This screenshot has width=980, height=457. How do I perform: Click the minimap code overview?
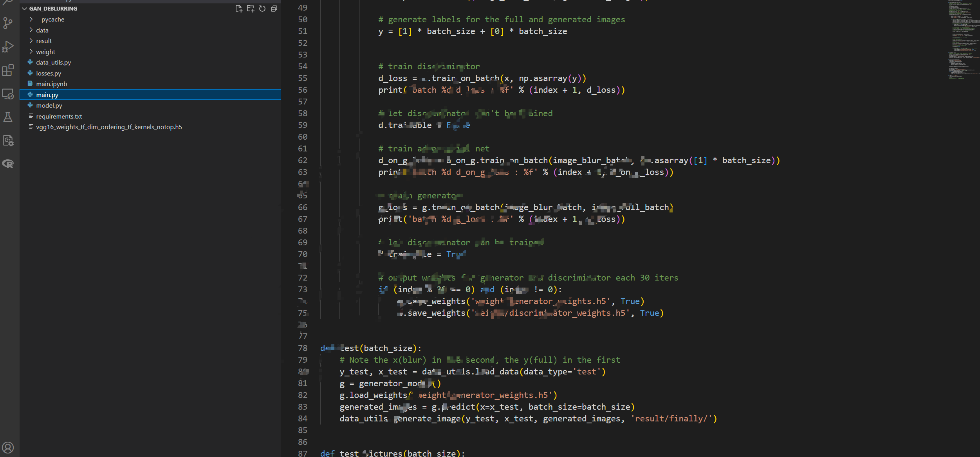point(963,39)
